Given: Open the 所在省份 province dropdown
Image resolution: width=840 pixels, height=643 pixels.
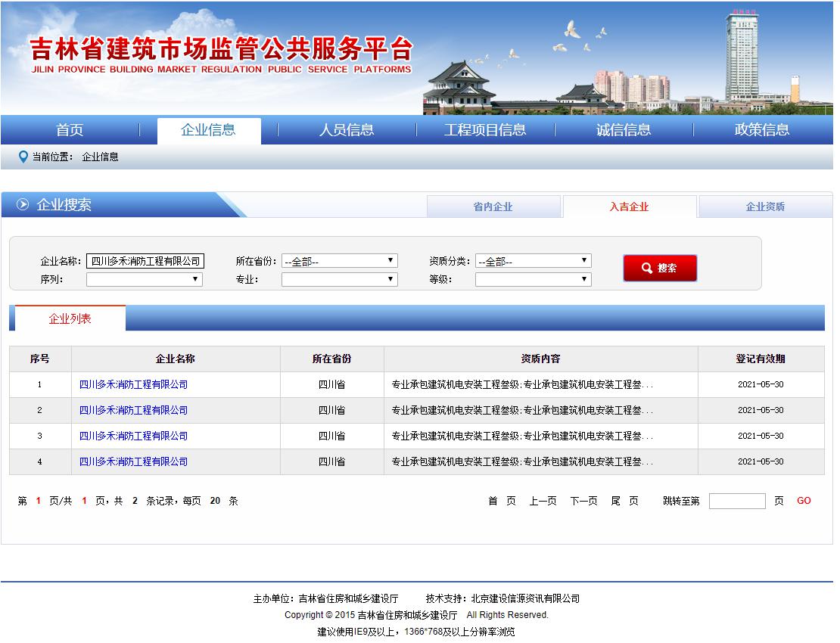Looking at the screenshot, I should click(x=339, y=261).
